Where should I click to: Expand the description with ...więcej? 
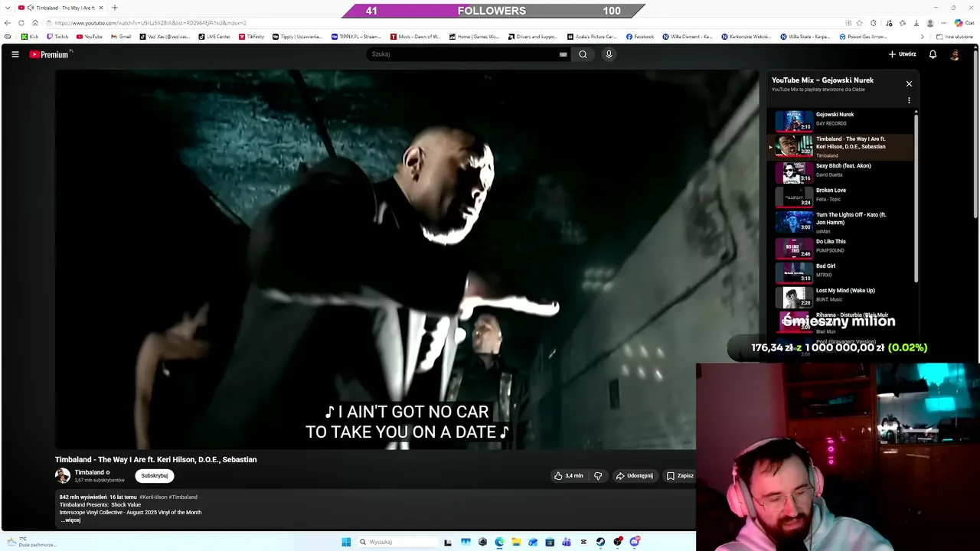[71, 520]
